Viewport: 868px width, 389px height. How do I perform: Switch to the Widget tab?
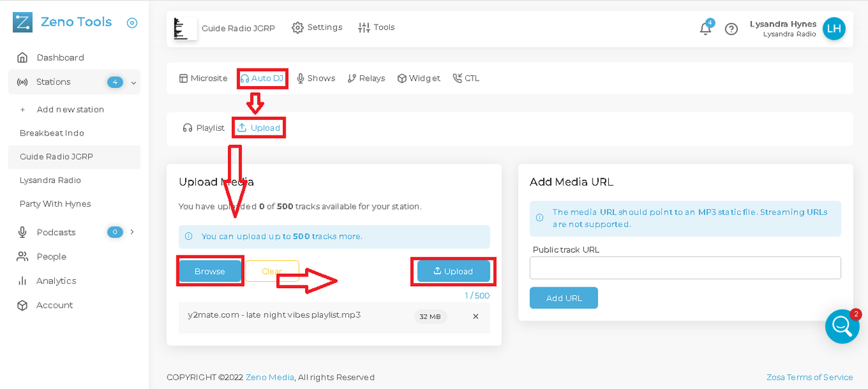pos(419,79)
